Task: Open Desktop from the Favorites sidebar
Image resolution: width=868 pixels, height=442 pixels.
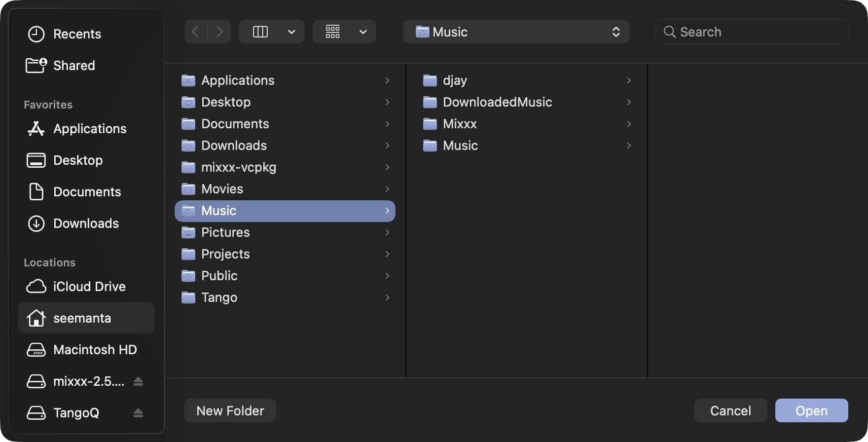Action: pos(86,160)
